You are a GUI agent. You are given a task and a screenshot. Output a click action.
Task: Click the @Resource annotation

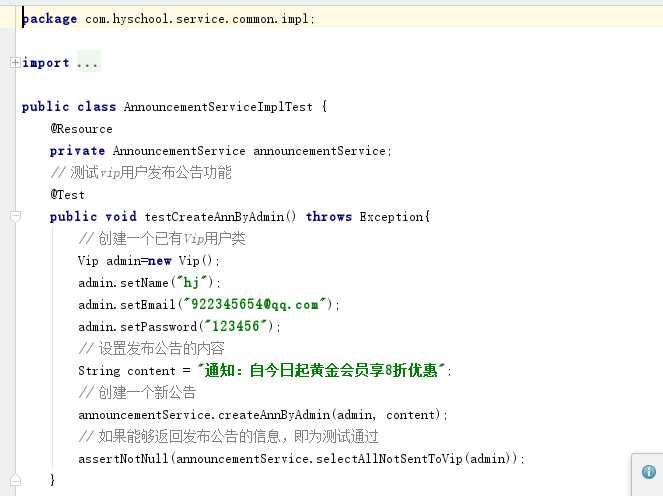tap(81, 129)
